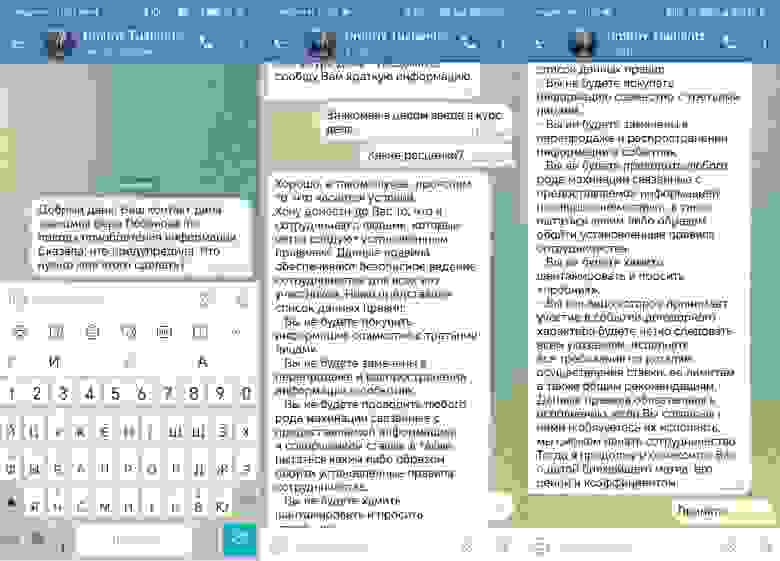Choose the "И" suggestion above the keyboard
The image size is (780, 561).
coord(54,363)
